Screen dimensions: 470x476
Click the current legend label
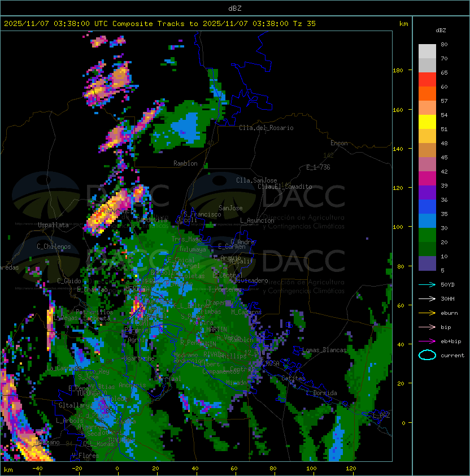(452, 356)
